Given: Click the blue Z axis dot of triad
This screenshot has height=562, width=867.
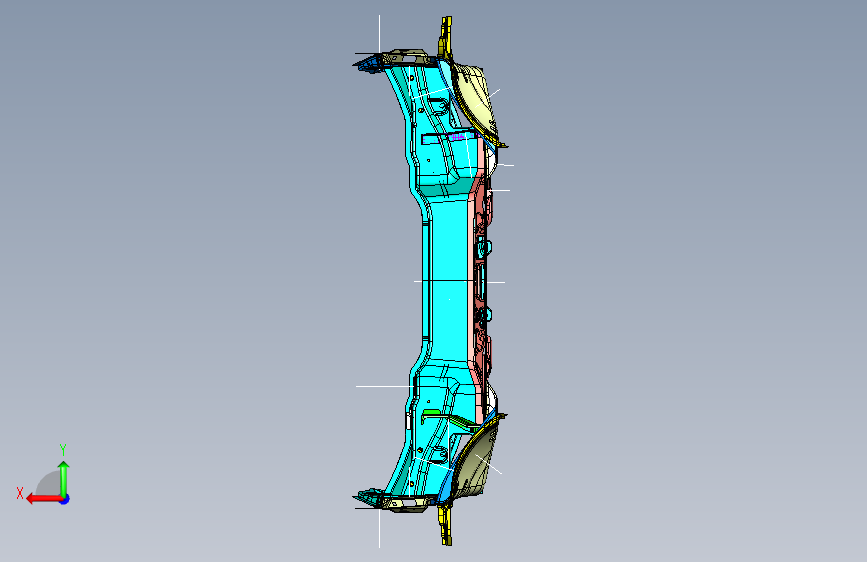Looking at the screenshot, I should (65, 499).
